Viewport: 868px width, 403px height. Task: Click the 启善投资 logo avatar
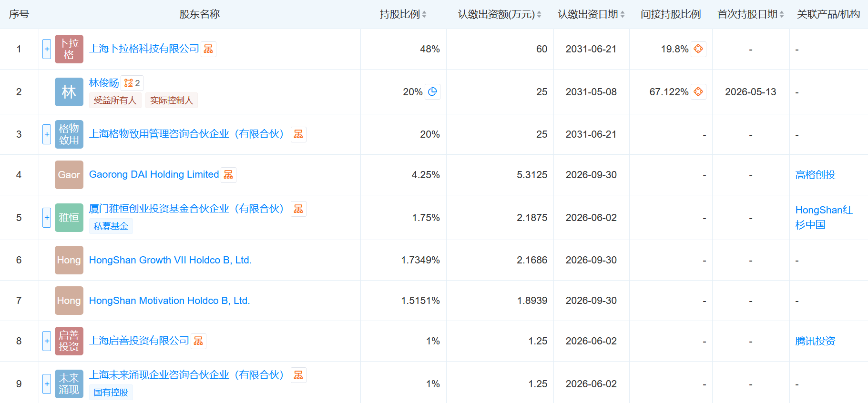(69, 341)
